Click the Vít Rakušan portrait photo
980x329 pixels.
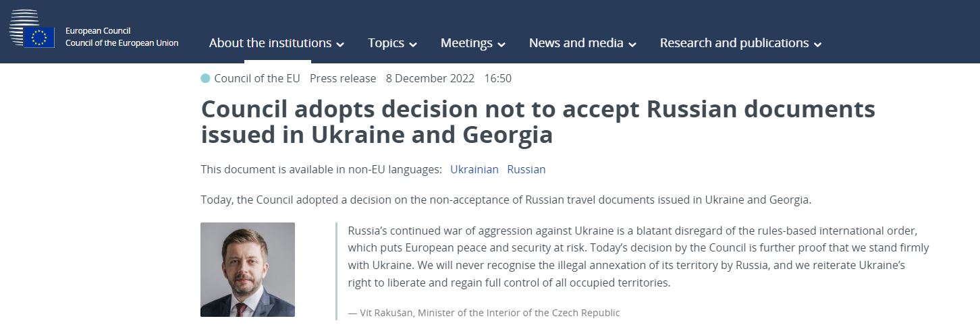pyautogui.click(x=248, y=270)
